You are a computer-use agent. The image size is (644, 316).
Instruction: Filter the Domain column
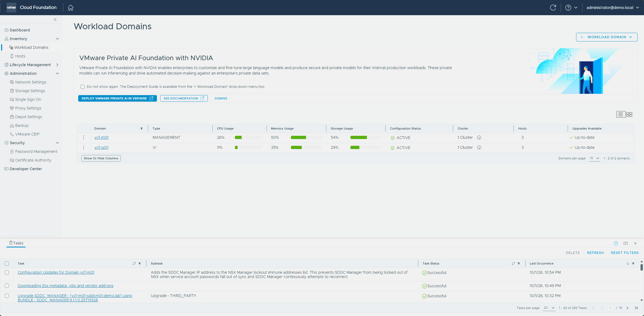[142, 129]
